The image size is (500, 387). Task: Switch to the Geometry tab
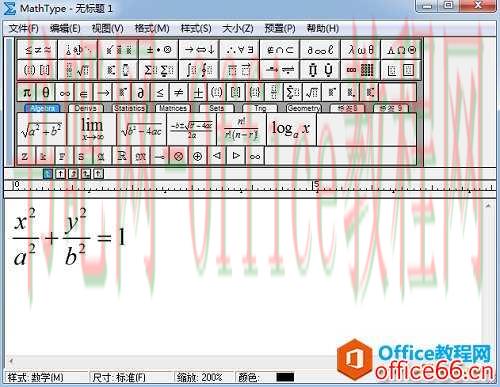[x=304, y=108]
